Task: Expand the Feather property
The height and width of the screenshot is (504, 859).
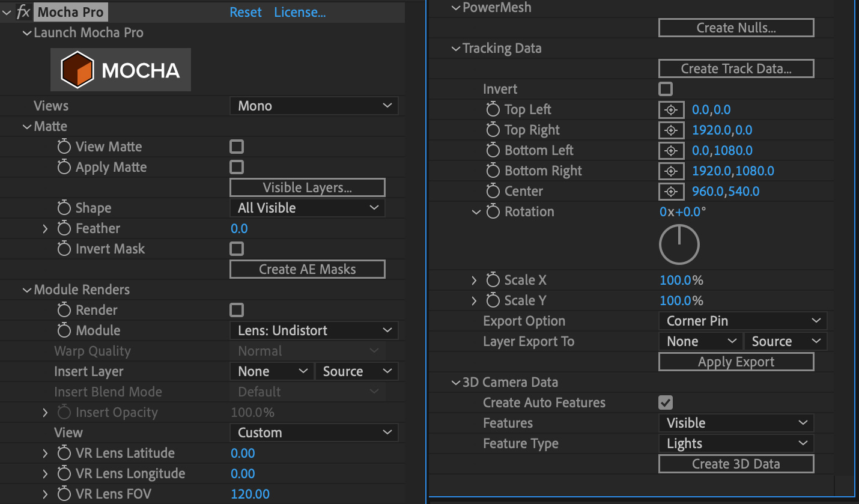Action: coord(45,228)
